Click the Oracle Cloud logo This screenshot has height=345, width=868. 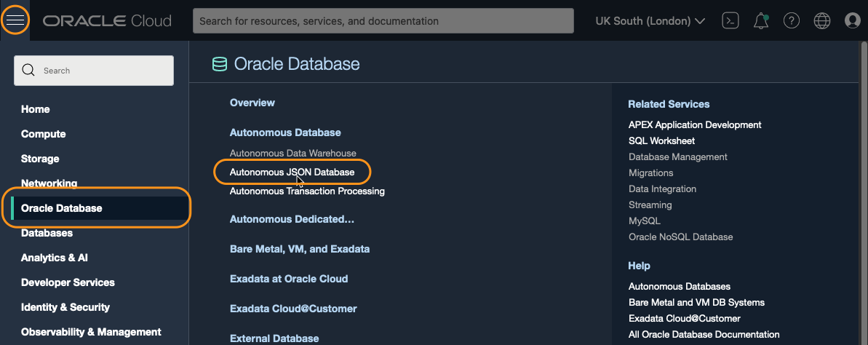pyautogui.click(x=107, y=21)
